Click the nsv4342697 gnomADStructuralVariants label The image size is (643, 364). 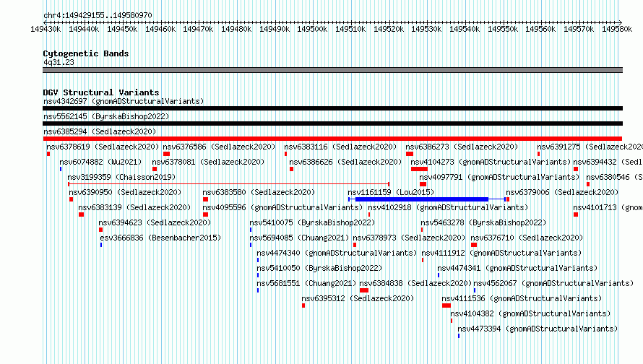click(x=124, y=101)
